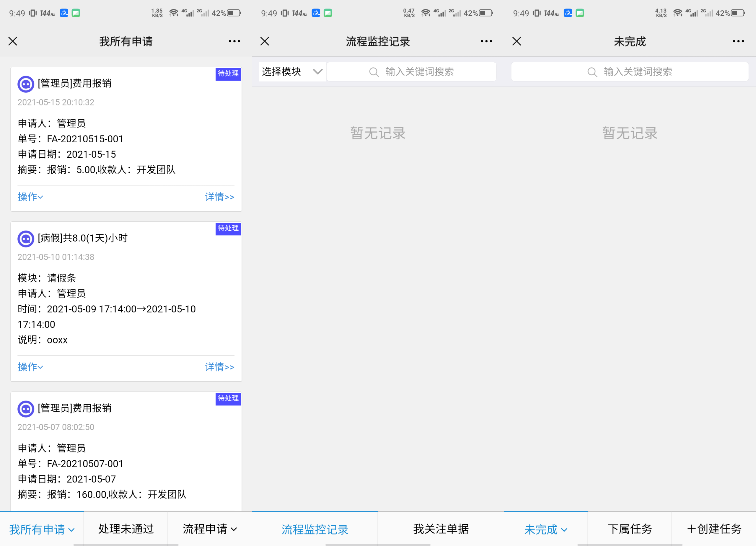Screen dimensions: 756x546
Task: Open 详情 of the sick leave request
Action: (x=219, y=367)
